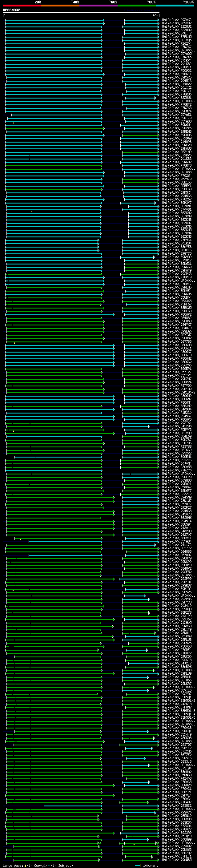
Task: Select hit label UniRef100_Q7F9K4
Action: 177,240
